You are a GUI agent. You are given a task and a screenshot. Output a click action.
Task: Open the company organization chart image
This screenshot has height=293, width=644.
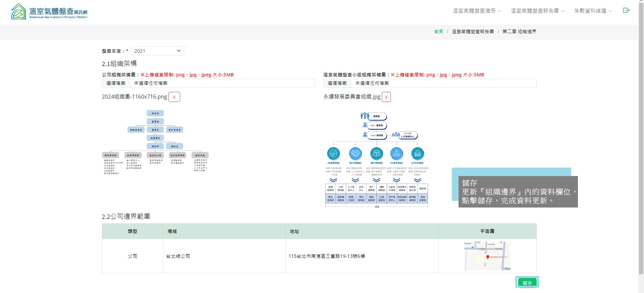[x=155, y=142]
